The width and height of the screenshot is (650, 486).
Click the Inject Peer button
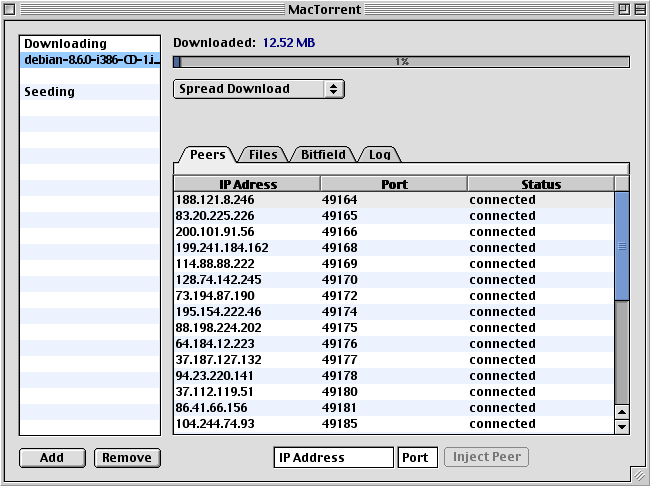tap(487, 457)
